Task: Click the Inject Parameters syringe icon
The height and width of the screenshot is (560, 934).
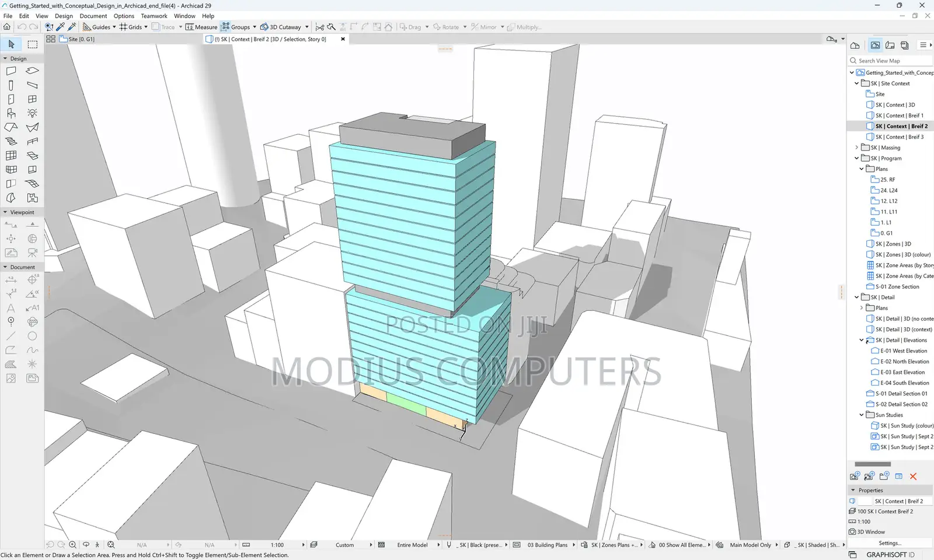Action: click(72, 27)
